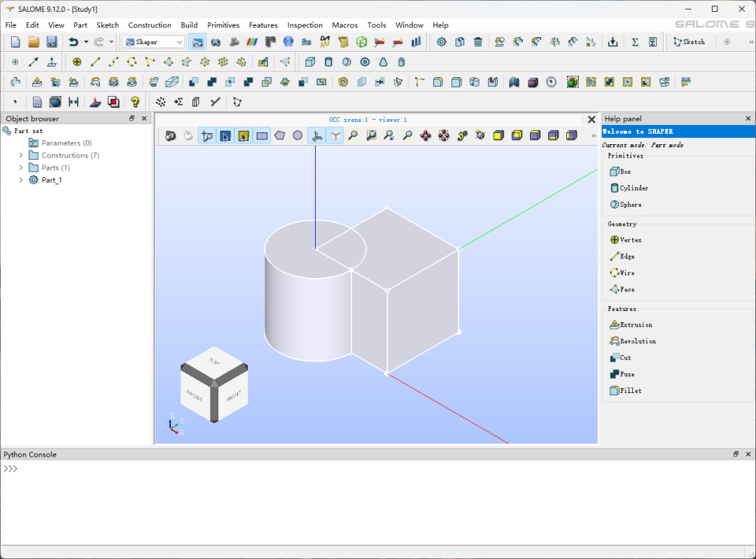
Task: Click the Extrusion link in Help panel
Action: click(636, 325)
